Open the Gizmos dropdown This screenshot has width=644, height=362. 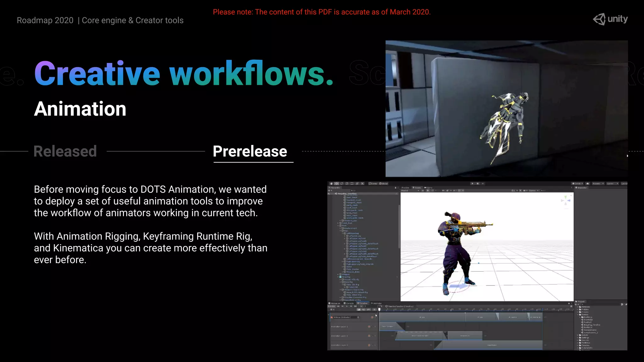point(533,190)
